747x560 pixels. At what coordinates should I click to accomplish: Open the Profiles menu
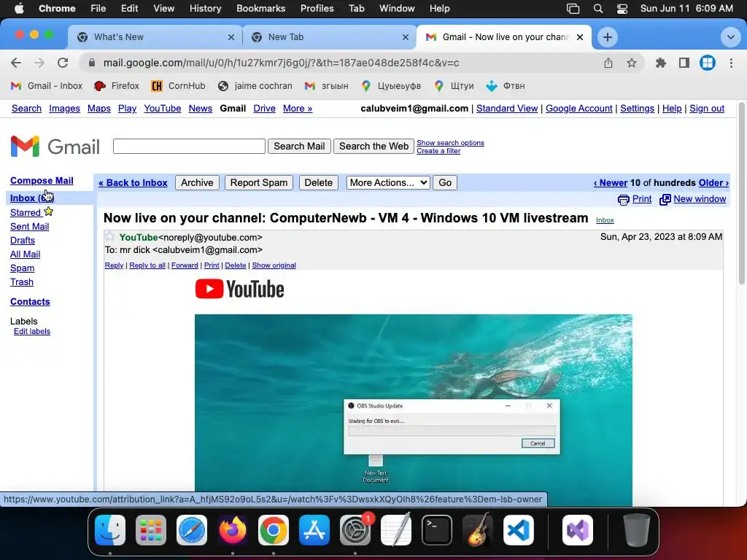tap(317, 9)
